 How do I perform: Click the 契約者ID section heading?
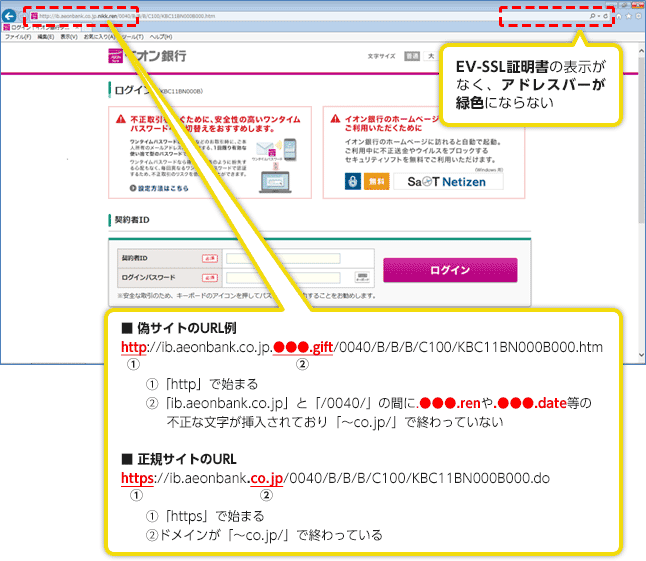point(132,220)
